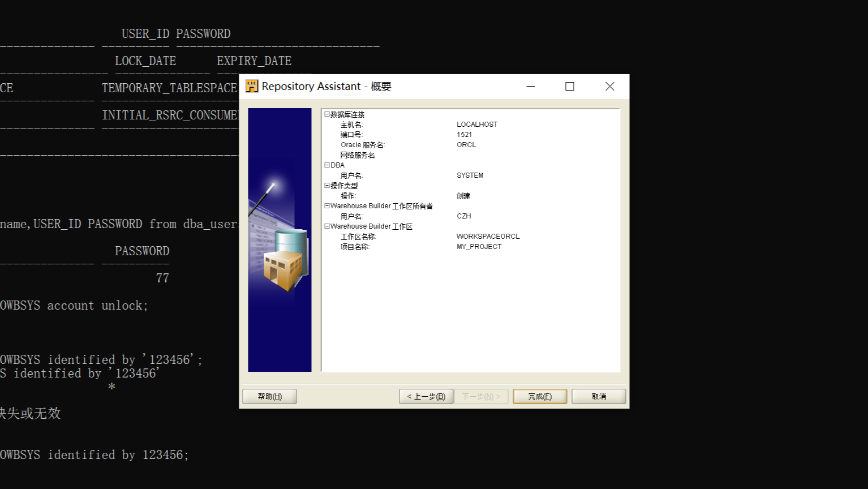Click the wizard sidebar graphic panel

280,238
